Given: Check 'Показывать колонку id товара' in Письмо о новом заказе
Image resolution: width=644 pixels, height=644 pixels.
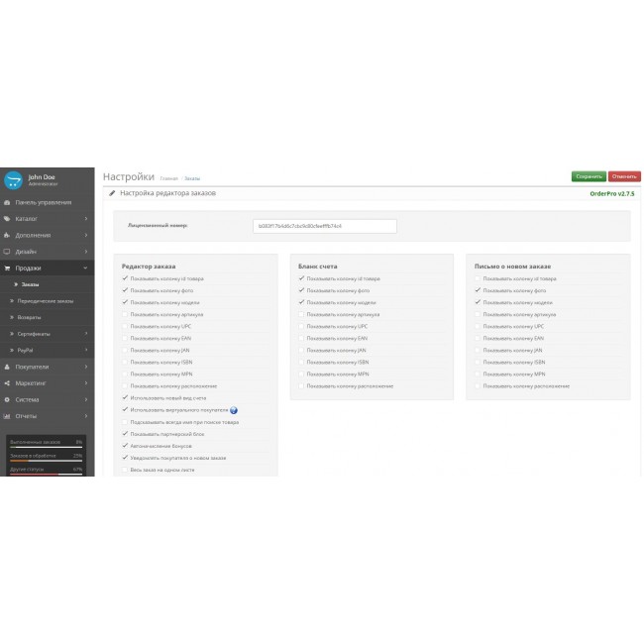Looking at the screenshot, I should coord(479,278).
